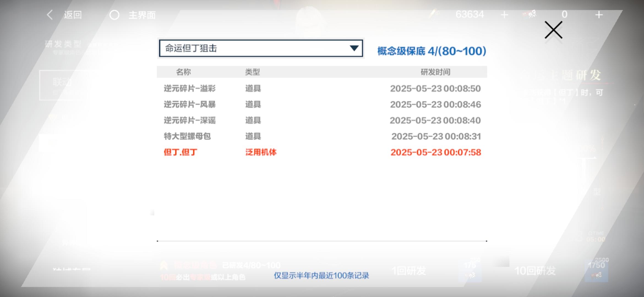
Task: Go to 主界面 main screen
Action: pos(142,15)
